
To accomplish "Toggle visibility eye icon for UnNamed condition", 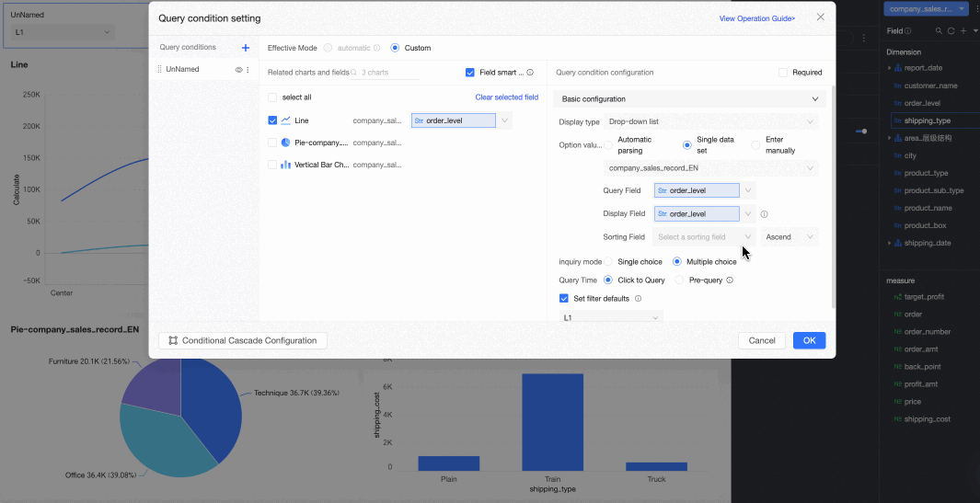I will (x=238, y=70).
